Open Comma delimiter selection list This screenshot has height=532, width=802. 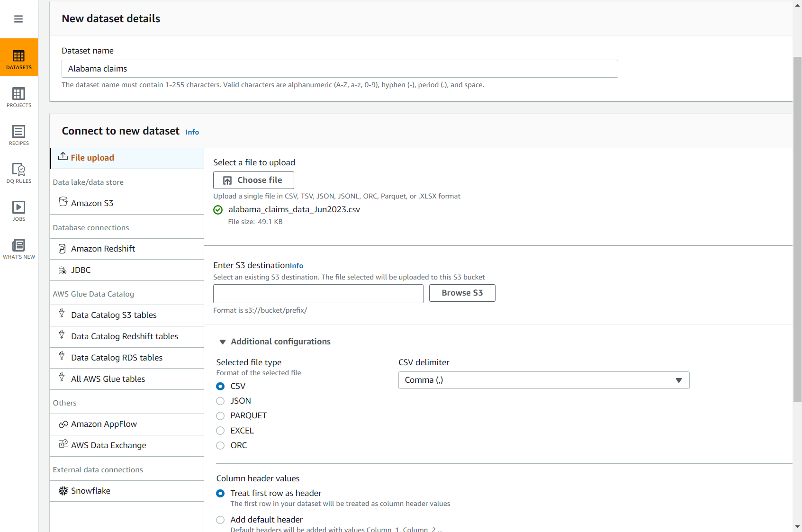pyautogui.click(x=543, y=380)
